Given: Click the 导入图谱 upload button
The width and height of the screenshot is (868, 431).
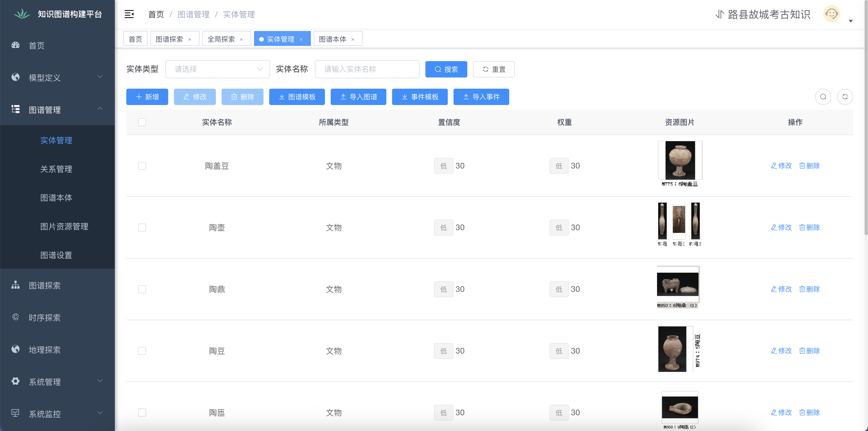Looking at the screenshot, I should (358, 97).
